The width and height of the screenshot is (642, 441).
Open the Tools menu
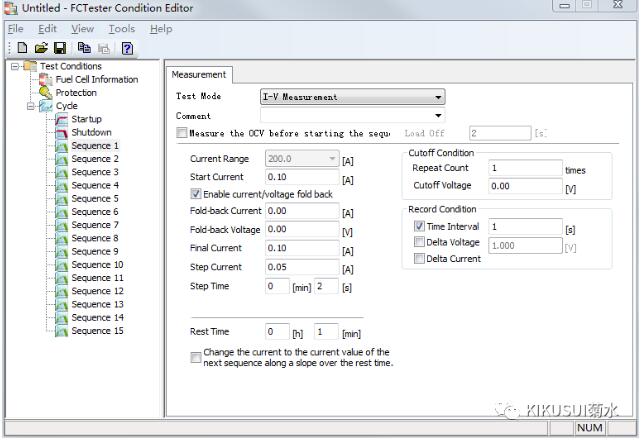(x=122, y=29)
